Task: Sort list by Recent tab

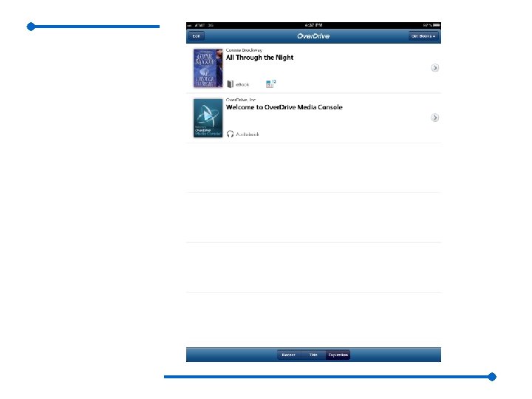Action: tap(289, 355)
